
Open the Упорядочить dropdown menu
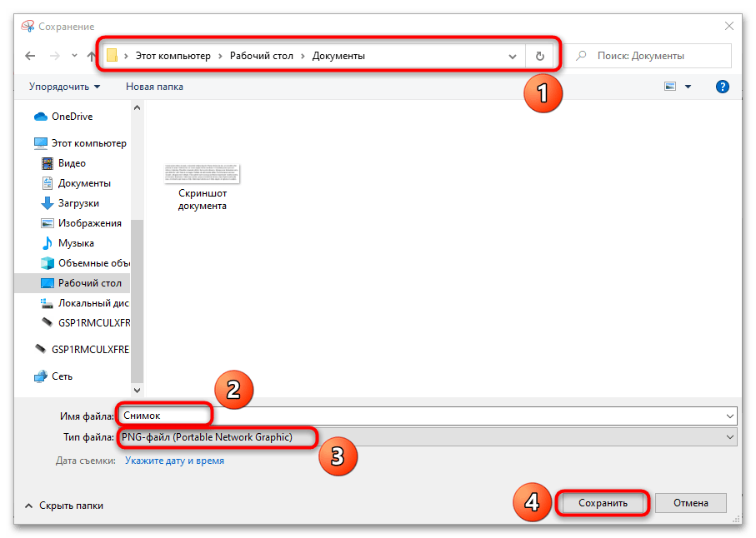coord(64,87)
